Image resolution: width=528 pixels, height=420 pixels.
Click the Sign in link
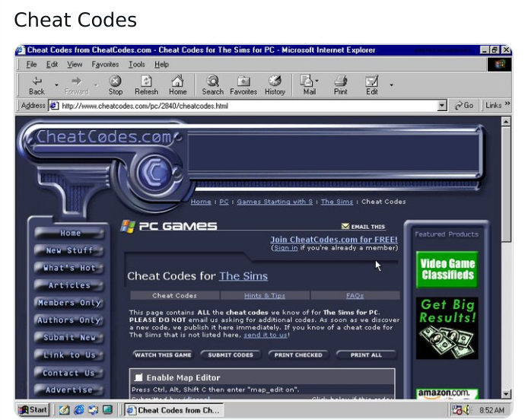(x=286, y=248)
